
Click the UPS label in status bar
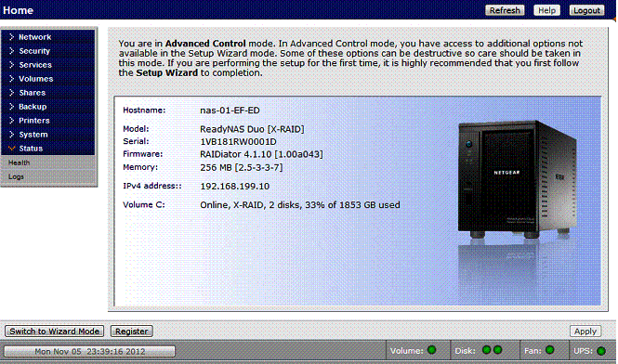click(x=585, y=351)
